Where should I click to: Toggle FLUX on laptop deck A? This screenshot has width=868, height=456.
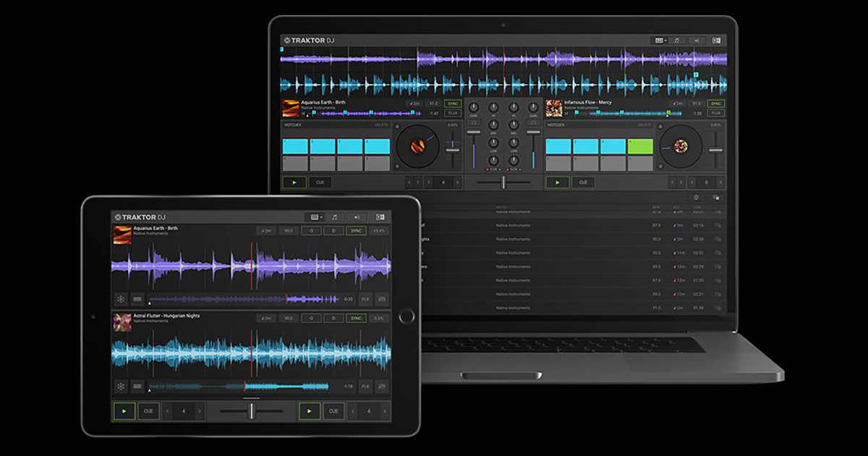tap(453, 113)
